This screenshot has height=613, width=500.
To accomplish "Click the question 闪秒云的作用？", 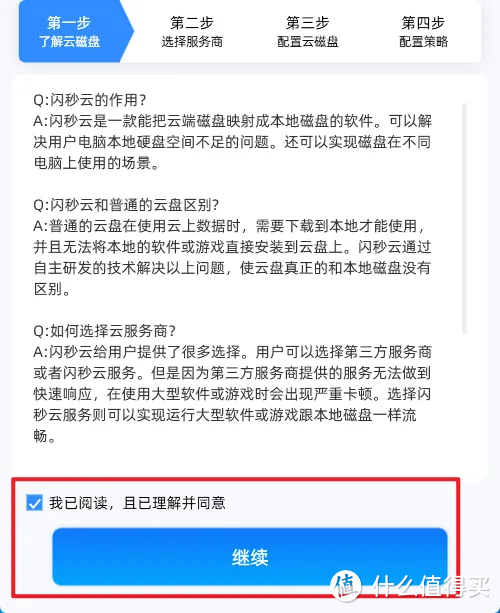I will pos(90,100).
